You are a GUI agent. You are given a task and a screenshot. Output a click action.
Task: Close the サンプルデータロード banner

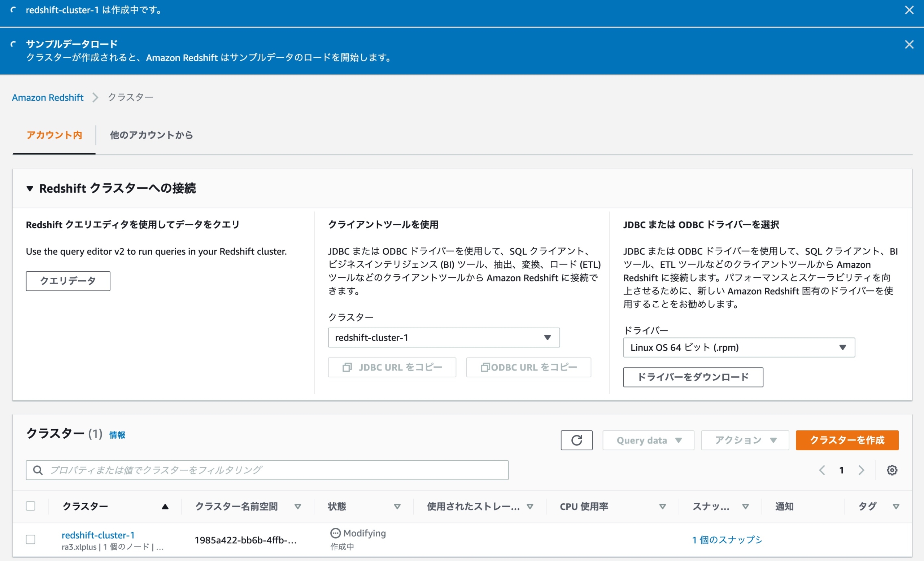click(908, 44)
